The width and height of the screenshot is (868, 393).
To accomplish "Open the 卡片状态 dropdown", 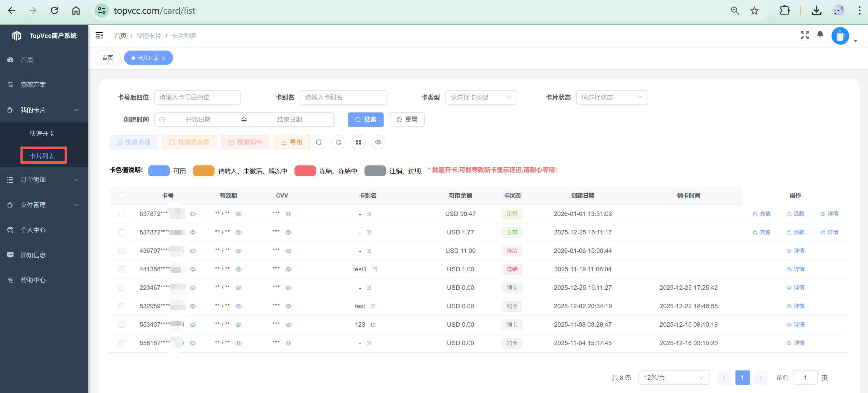I will coord(611,97).
